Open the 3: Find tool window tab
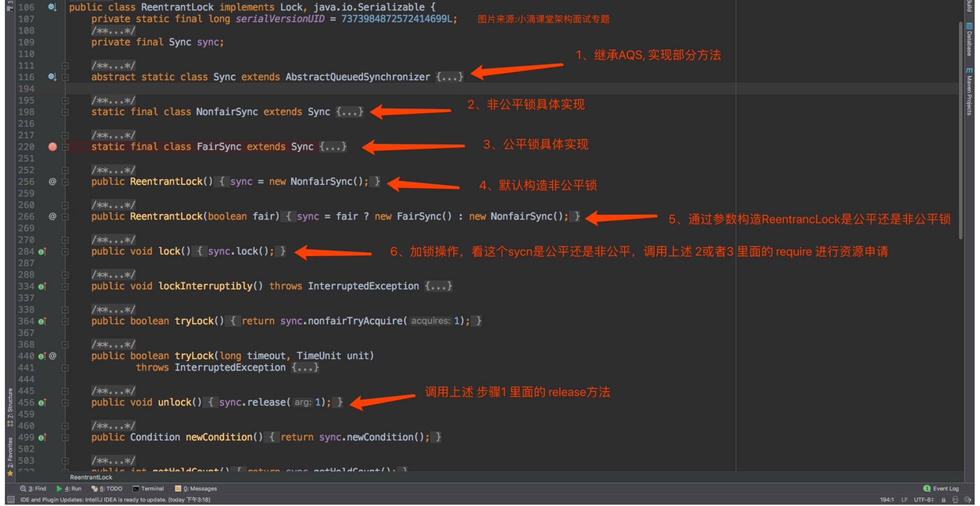This screenshot has height=506, width=980. point(33,488)
